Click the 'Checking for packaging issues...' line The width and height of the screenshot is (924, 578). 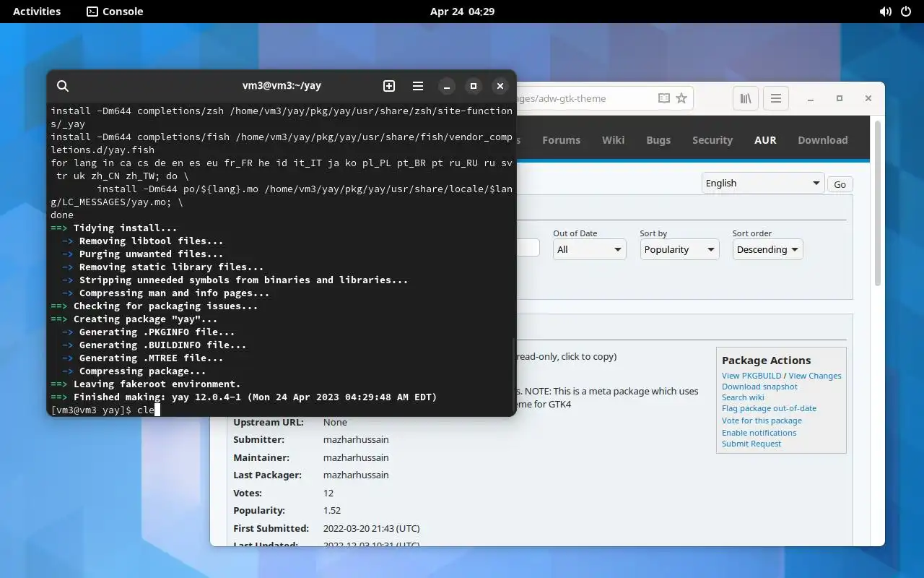(x=154, y=306)
